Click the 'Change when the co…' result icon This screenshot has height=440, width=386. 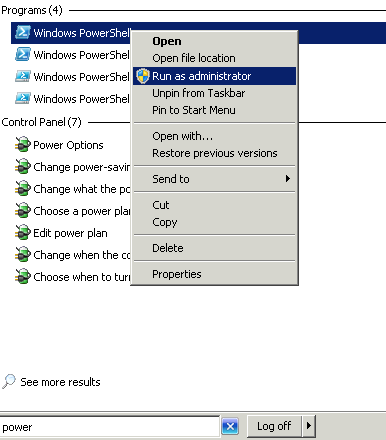[x=23, y=254]
